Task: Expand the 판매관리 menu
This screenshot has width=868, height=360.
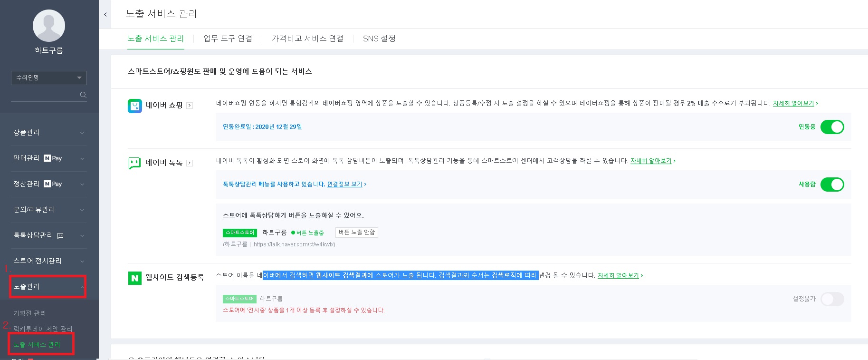Action: 49,158
